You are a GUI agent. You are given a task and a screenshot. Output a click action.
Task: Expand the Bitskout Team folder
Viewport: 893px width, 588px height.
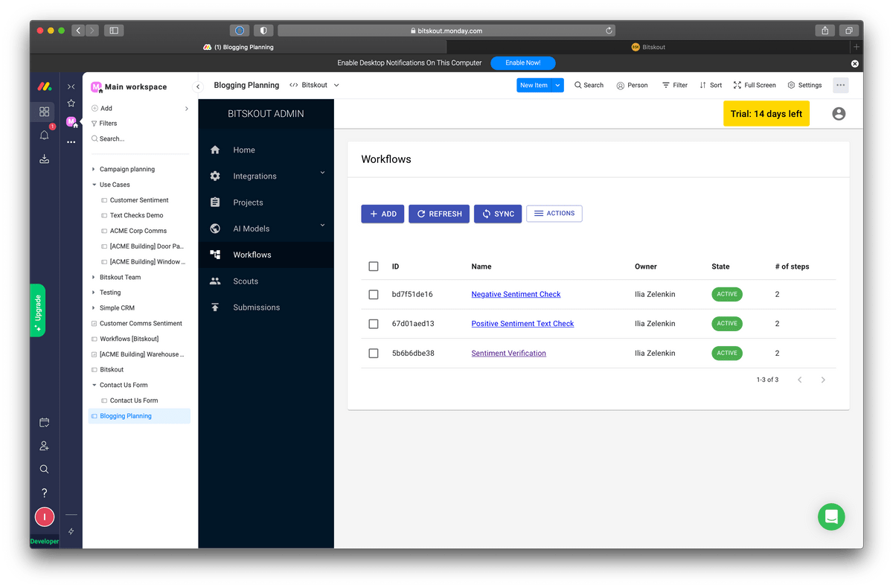pos(94,277)
